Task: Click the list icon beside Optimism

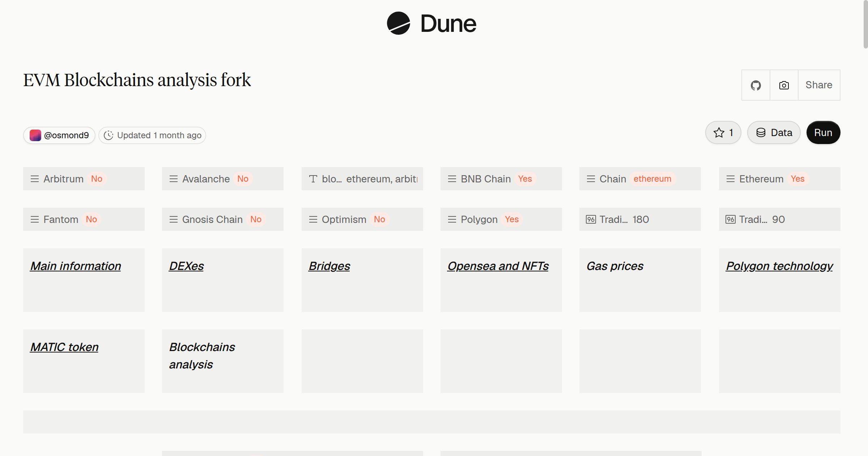Action: point(313,219)
